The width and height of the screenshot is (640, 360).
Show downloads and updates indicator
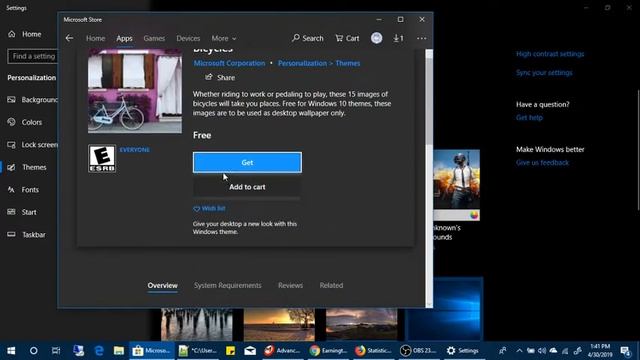[x=398, y=38]
